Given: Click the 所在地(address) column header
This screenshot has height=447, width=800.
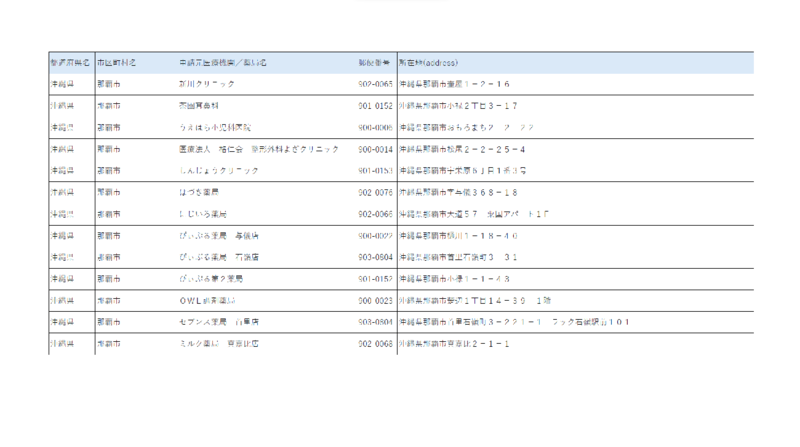Looking at the screenshot, I should pos(428,63).
